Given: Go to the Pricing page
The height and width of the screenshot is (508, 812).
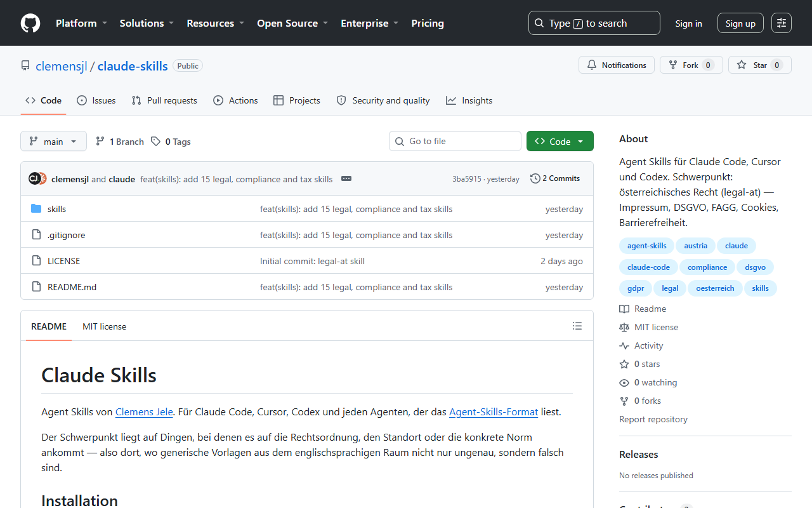Looking at the screenshot, I should [428, 23].
